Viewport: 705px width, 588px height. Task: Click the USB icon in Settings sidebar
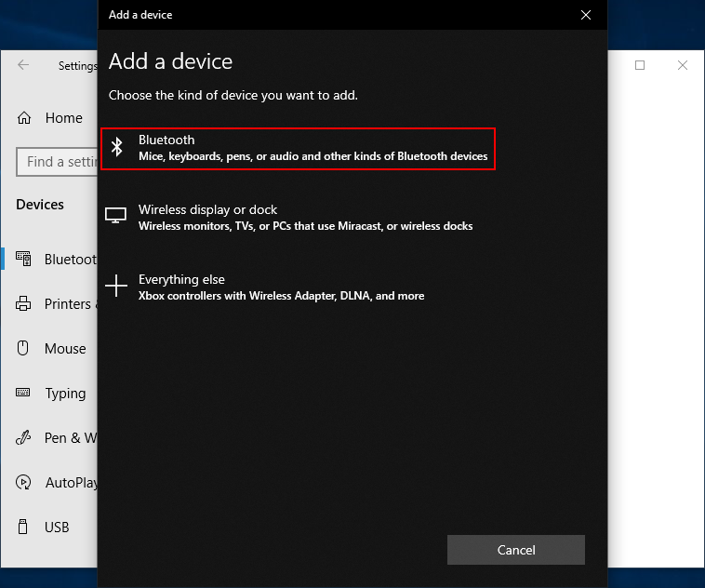[23, 527]
